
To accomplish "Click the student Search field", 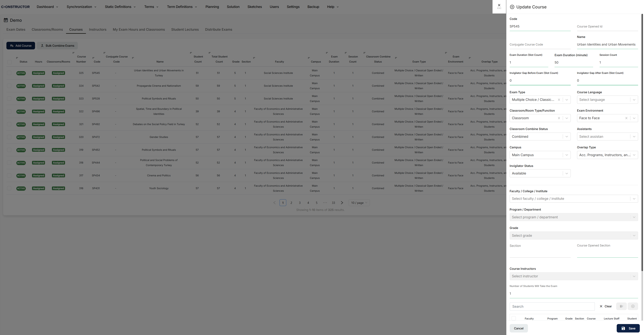I will tap(552, 307).
